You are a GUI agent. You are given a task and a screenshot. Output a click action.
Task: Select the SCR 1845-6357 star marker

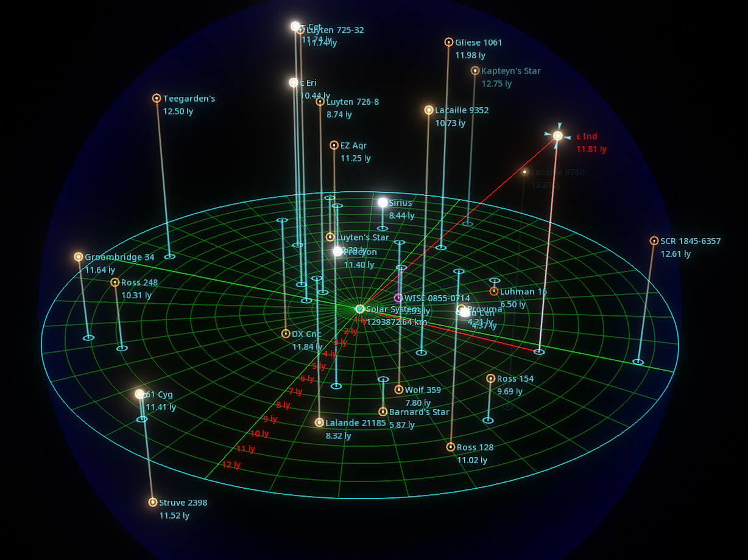pyautogui.click(x=654, y=241)
